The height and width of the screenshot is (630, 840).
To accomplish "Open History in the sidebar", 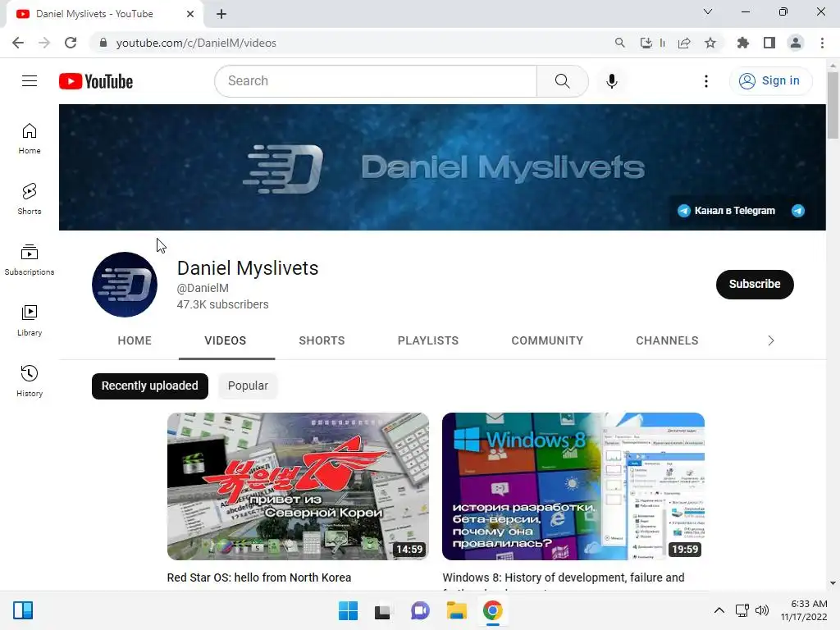I will pos(30,381).
